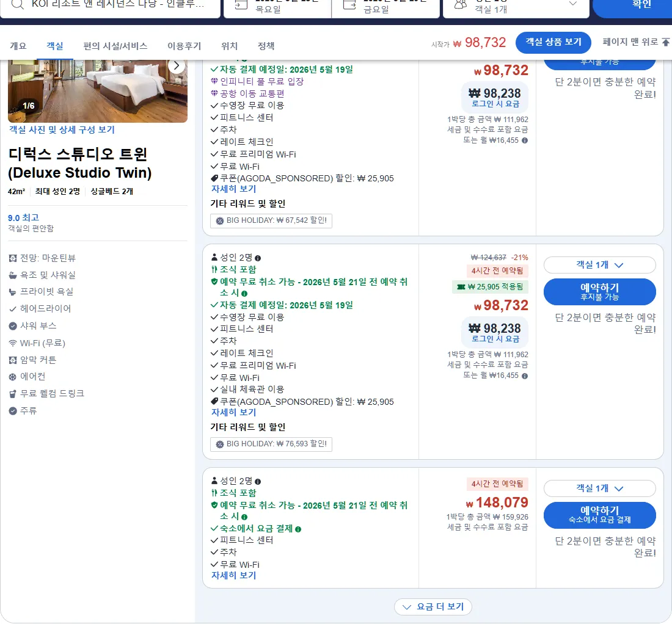The image size is (672, 624).
Task: Show the next room photo with the arrow
Action: click(x=176, y=66)
